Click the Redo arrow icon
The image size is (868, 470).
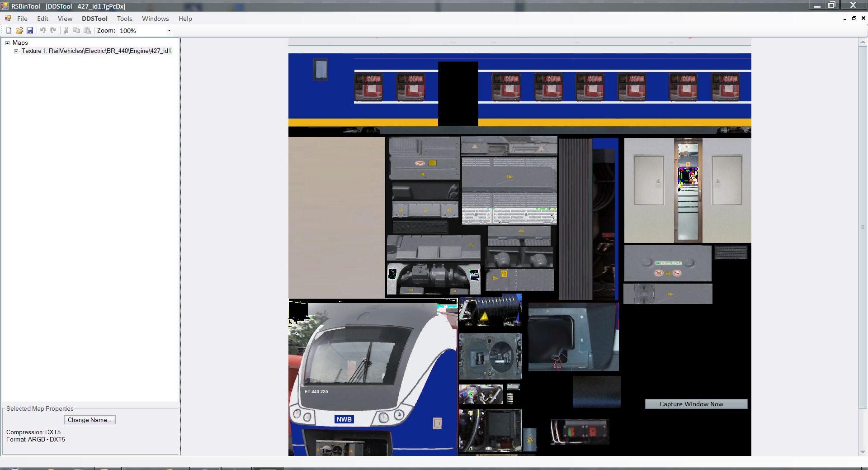point(53,30)
